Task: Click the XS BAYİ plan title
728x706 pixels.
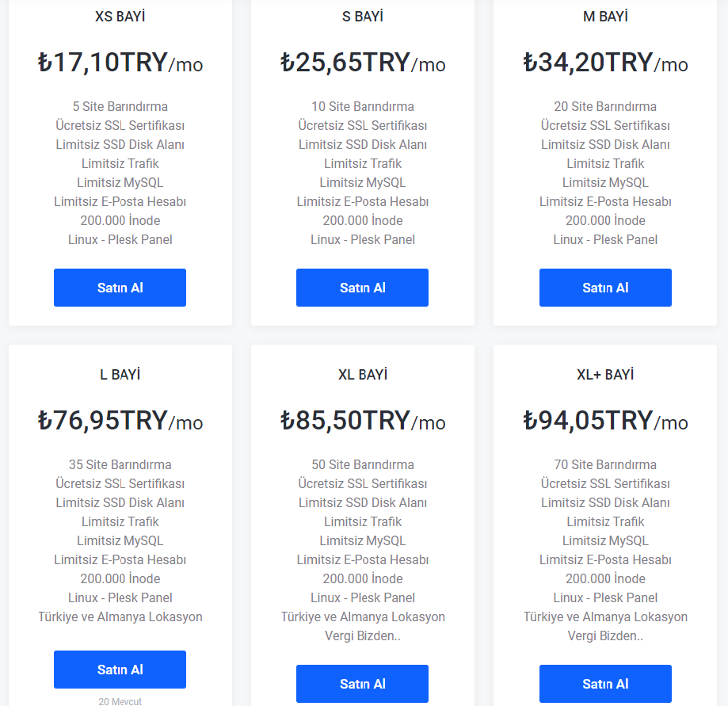Action: 120,17
